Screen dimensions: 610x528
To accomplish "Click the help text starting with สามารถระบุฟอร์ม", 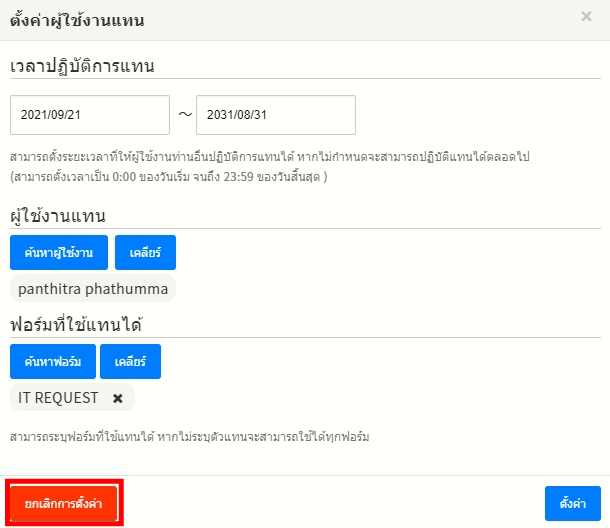I will click(190, 437).
